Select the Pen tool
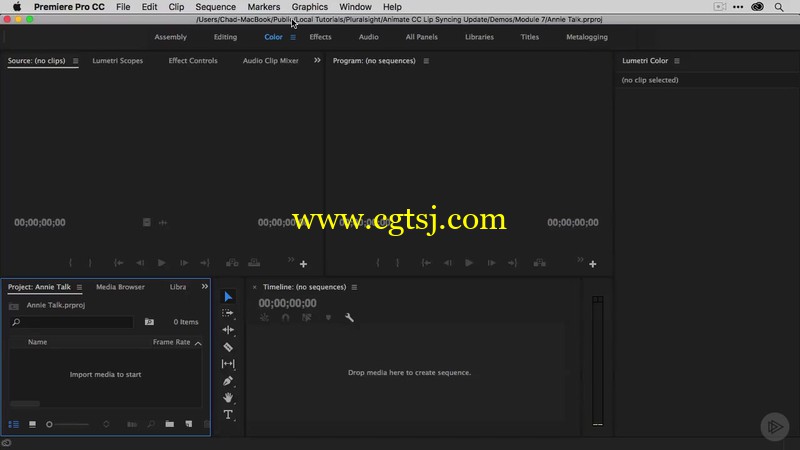Viewport: 800px width, 450px height. tap(228, 381)
